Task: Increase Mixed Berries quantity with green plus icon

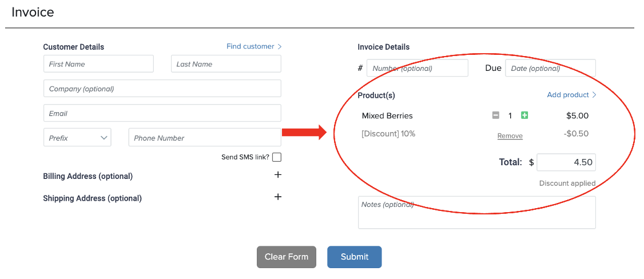Action: tap(524, 115)
